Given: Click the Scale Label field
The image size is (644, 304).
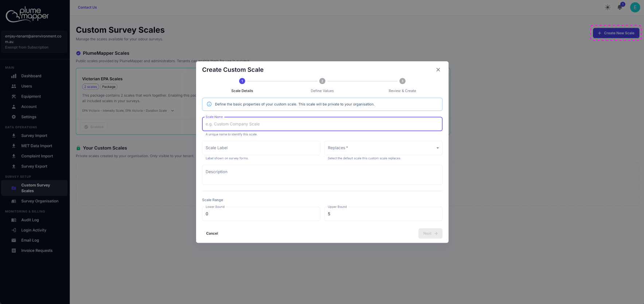Looking at the screenshot, I should [x=261, y=148].
